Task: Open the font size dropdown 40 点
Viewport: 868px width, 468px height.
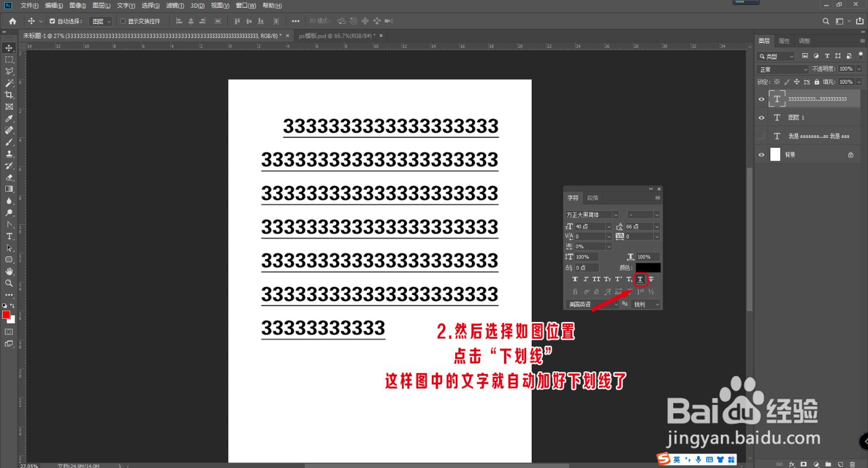Action: pos(609,226)
